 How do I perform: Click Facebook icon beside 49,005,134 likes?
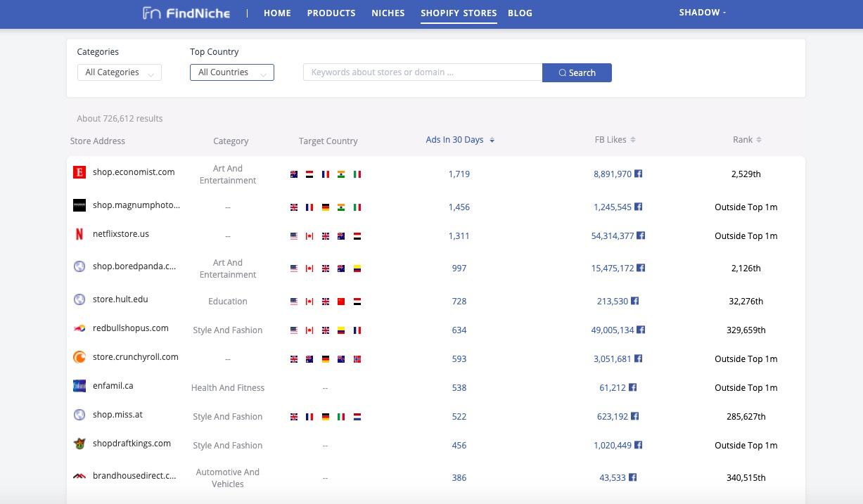[641, 330]
